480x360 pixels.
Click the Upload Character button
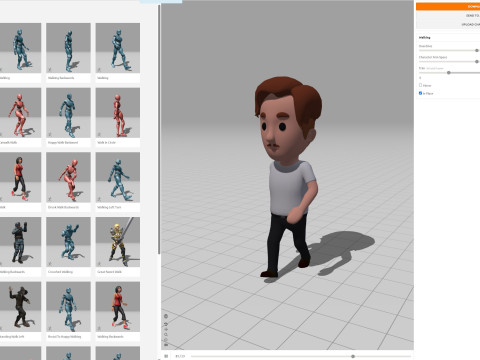[448, 24]
